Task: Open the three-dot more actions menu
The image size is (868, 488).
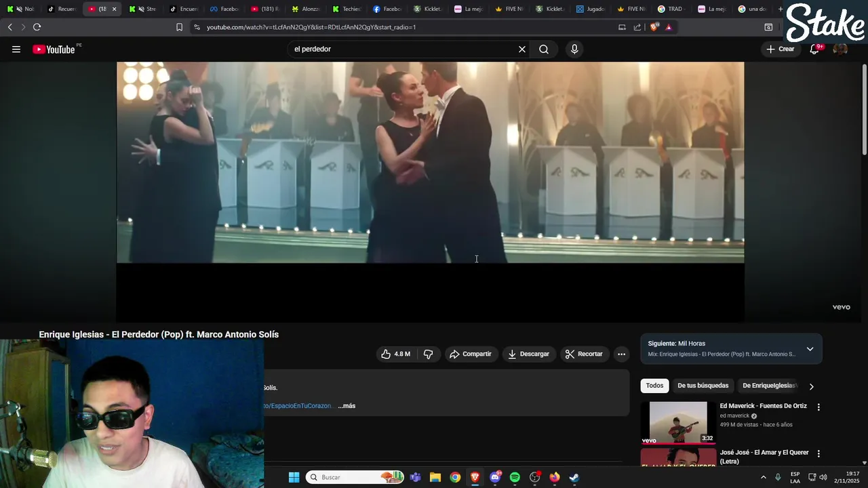Action: pyautogui.click(x=621, y=354)
